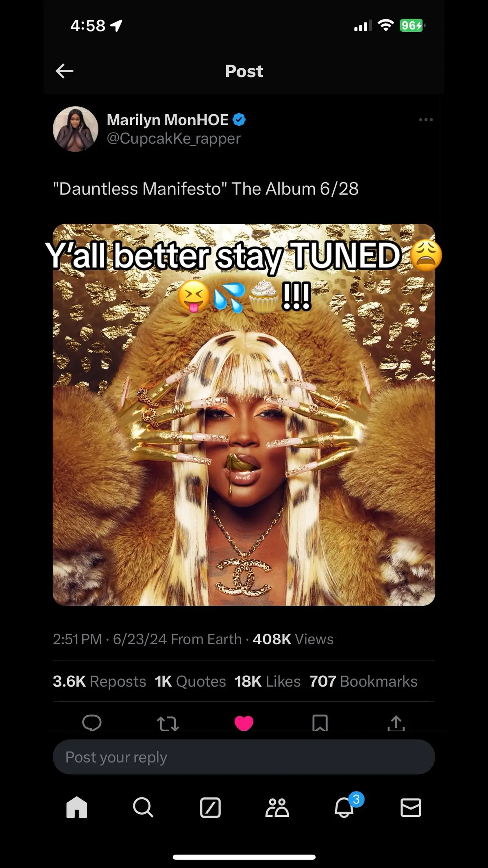View the 3.6K Reposts list

pos(99,681)
